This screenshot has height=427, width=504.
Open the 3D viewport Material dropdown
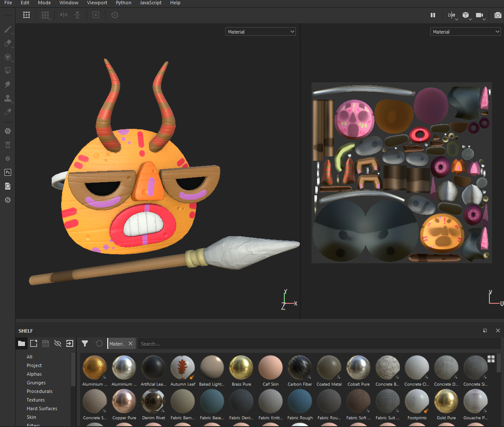(260, 32)
